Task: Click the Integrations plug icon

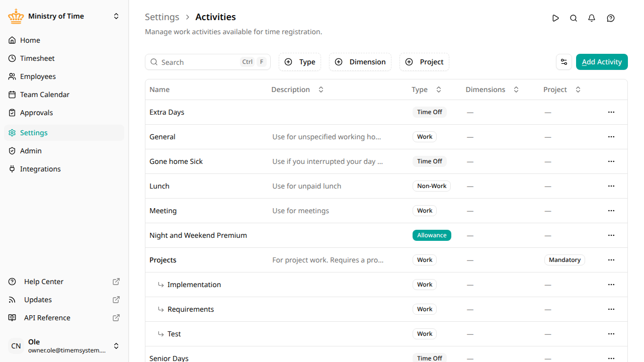Action: point(12,169)
